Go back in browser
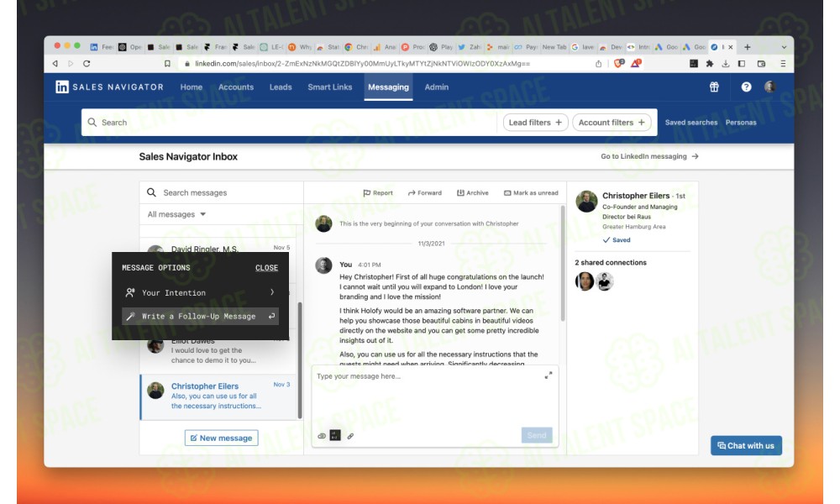840x504 pixels. (55, 63)
